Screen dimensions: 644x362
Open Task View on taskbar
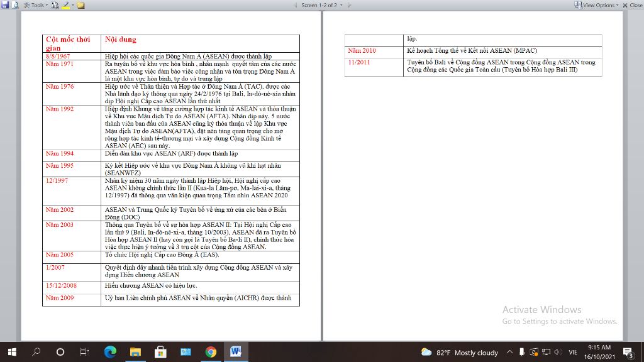(x=84, y=352)
